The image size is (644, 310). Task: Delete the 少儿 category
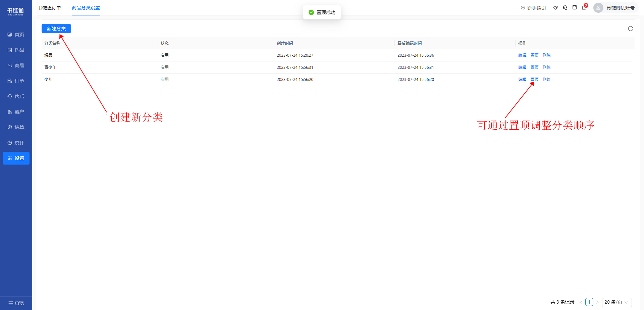pyautogui.click(x=546, y=80)
